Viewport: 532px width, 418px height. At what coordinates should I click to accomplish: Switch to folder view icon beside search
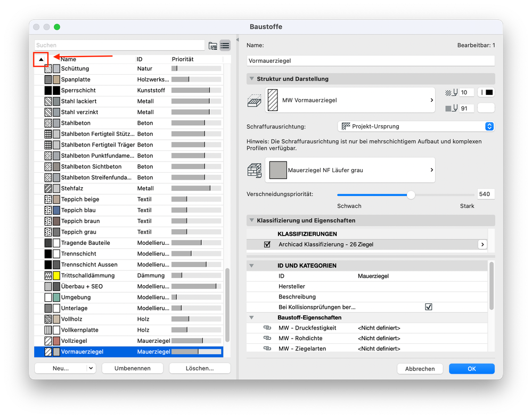tap(212, 45)
